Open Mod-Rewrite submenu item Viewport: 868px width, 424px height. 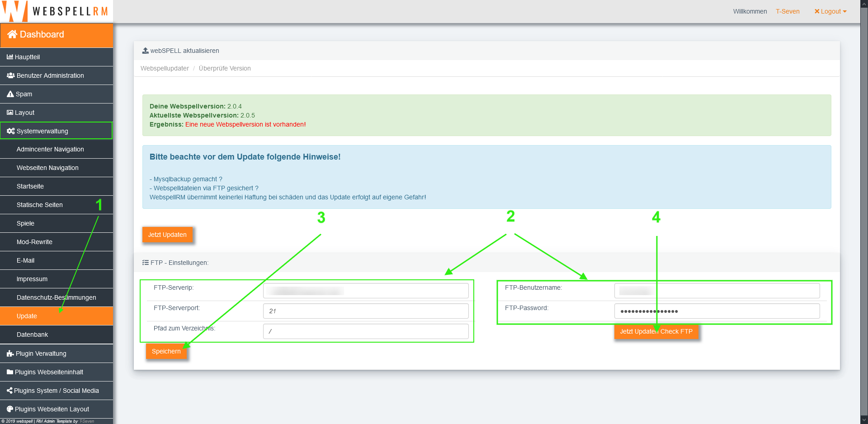pyautogui.click(x=57, y=242)
